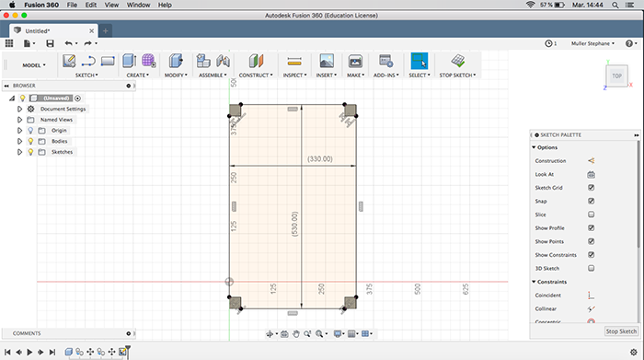Toggle Bodies folder visibility lightbulb
The height and width of the screenshot is (360, 644).
[30, 141]
